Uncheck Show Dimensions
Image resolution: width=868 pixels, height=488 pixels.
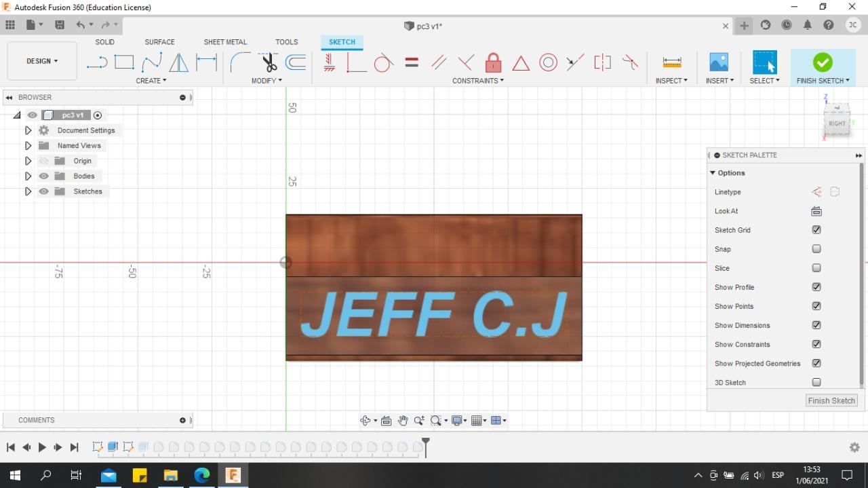[x=816, y=325]
